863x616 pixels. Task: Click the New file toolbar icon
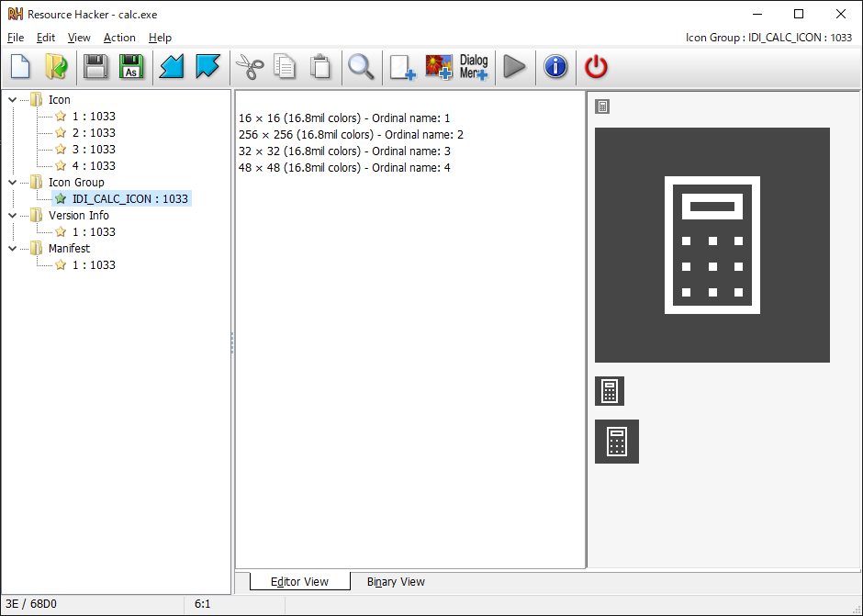[21, 67]
